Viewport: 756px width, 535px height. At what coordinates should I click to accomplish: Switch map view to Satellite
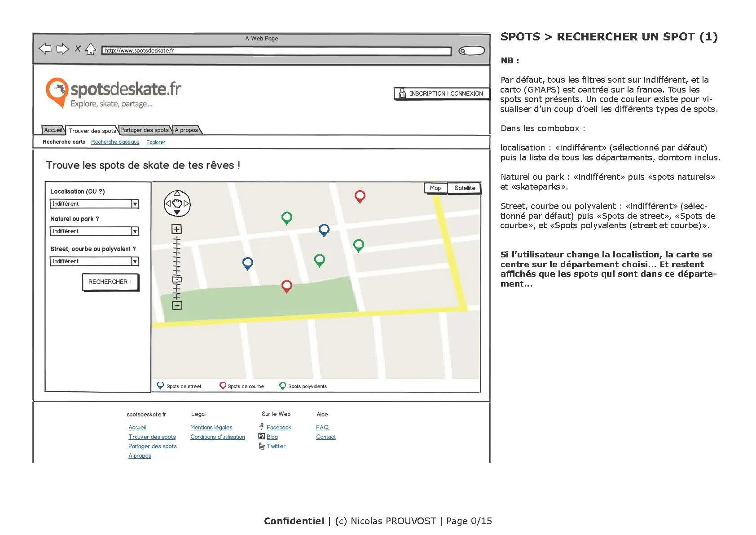(465, 188)
